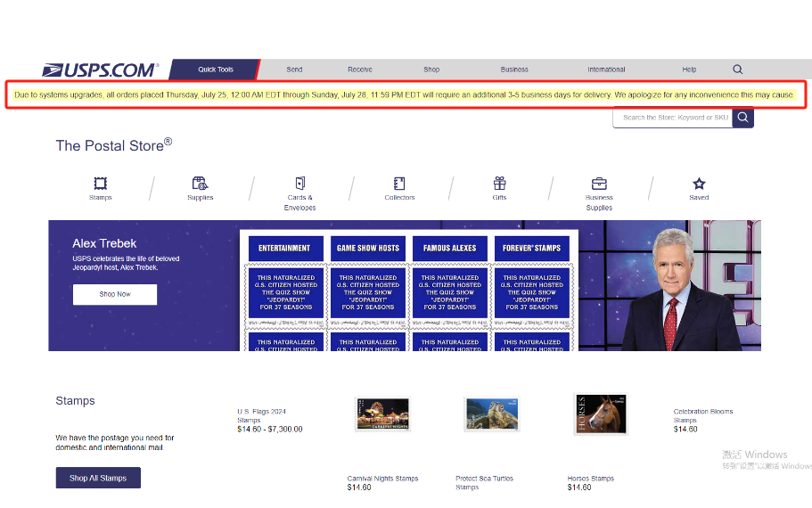Image resolution: width=812 pixels, height=508 pixels.
Task: Click the Alex Trebek stamp sheet image
Action: [409, 291]
